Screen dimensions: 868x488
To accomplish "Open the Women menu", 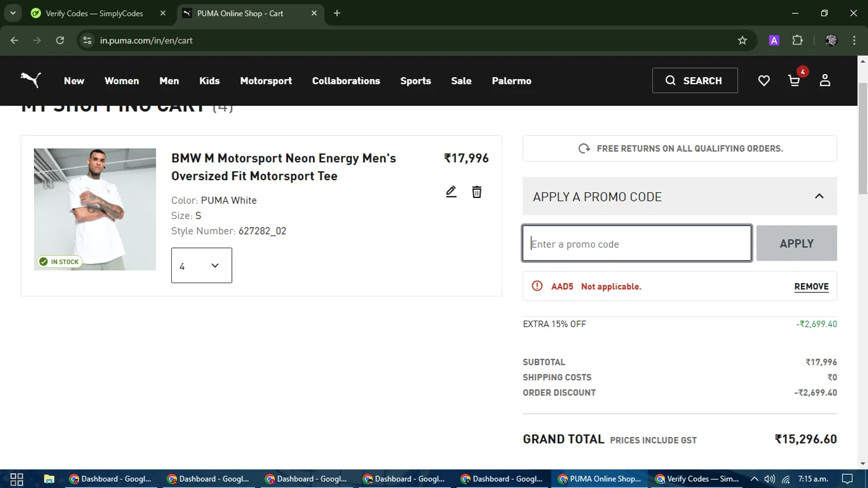I will pyautogui.click(x=122, y=80).
